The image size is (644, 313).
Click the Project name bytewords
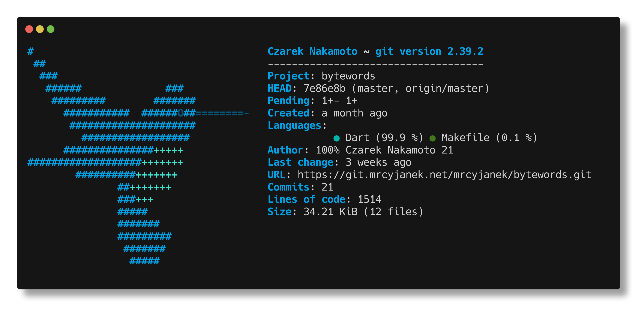tap(348, 76)
